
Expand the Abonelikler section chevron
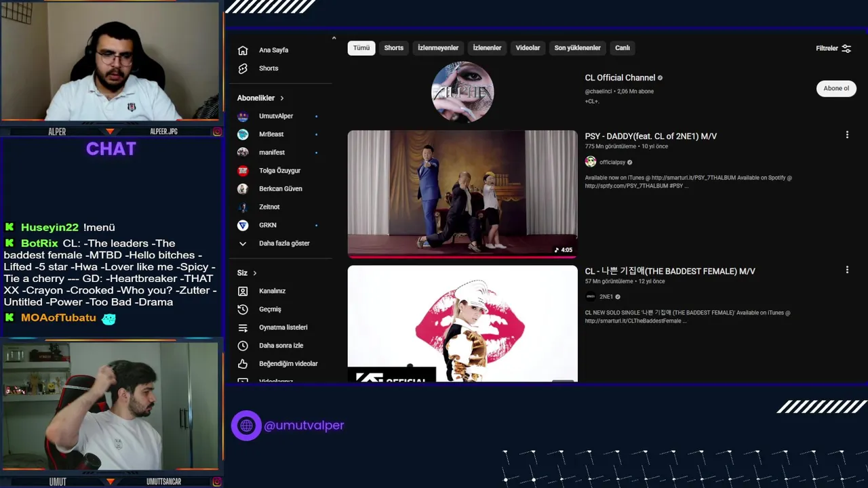pyautogui.click(x=282, y=98)
